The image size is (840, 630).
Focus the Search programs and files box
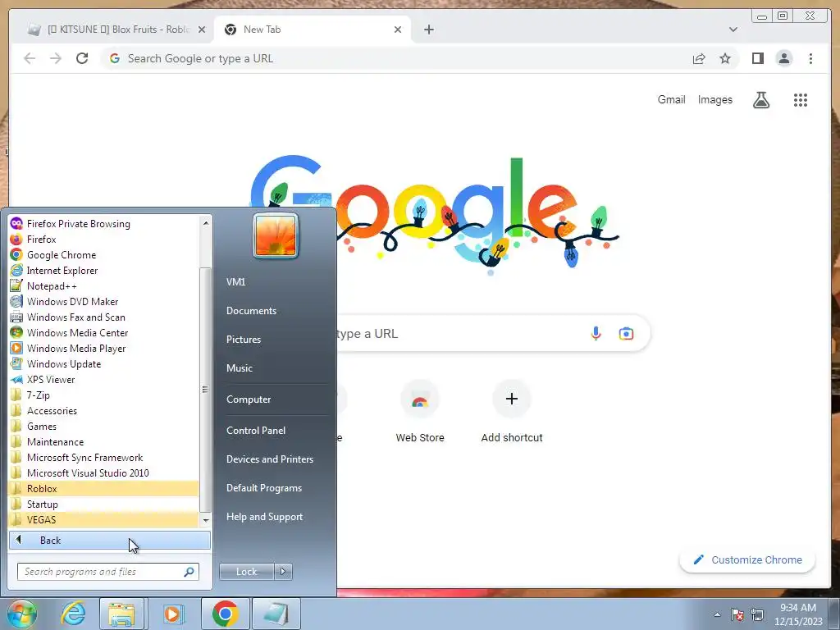click(108, 572)
